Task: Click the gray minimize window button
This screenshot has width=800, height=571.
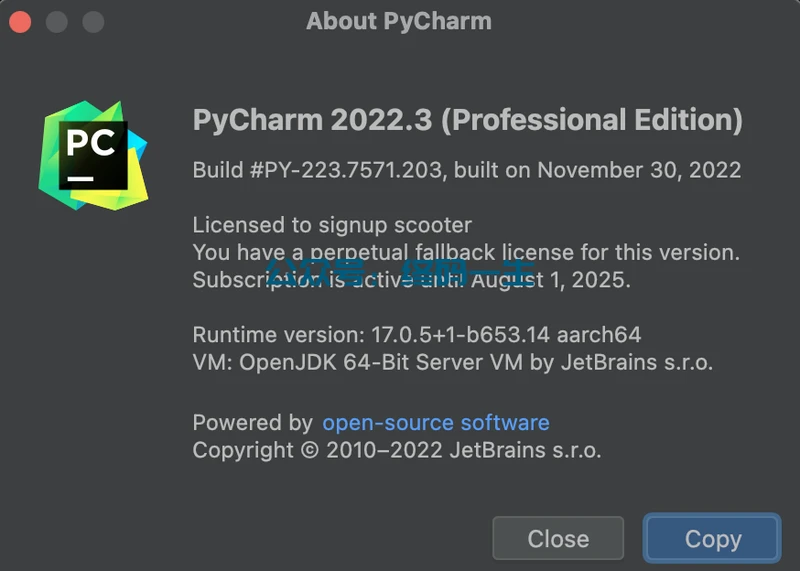Action: click(x=57, y=22)
